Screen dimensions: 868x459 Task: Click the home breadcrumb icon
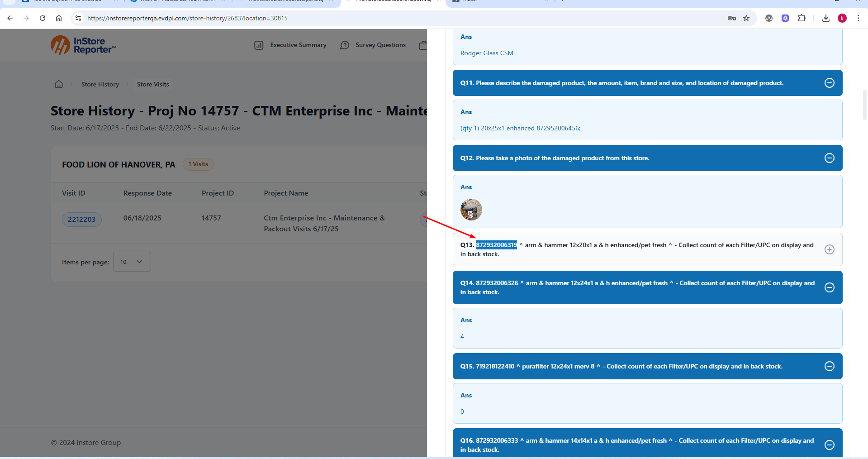[x=59, y=84]
